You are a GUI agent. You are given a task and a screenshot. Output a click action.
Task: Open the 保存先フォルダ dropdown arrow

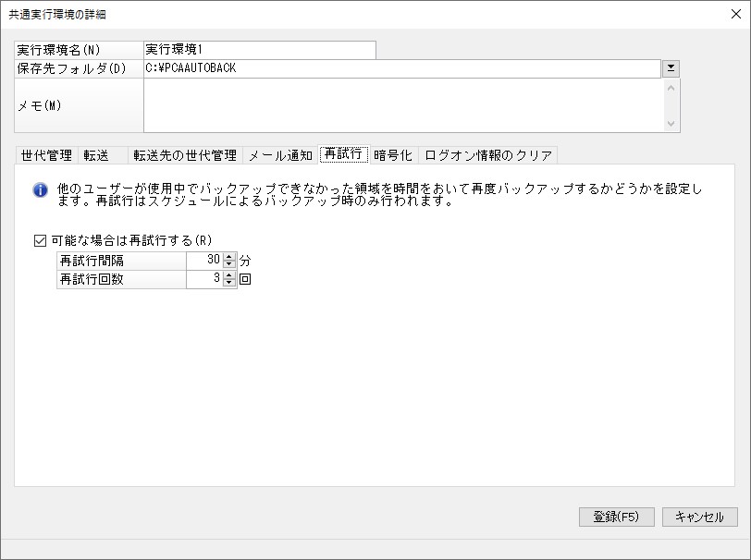tap(671, 68)
